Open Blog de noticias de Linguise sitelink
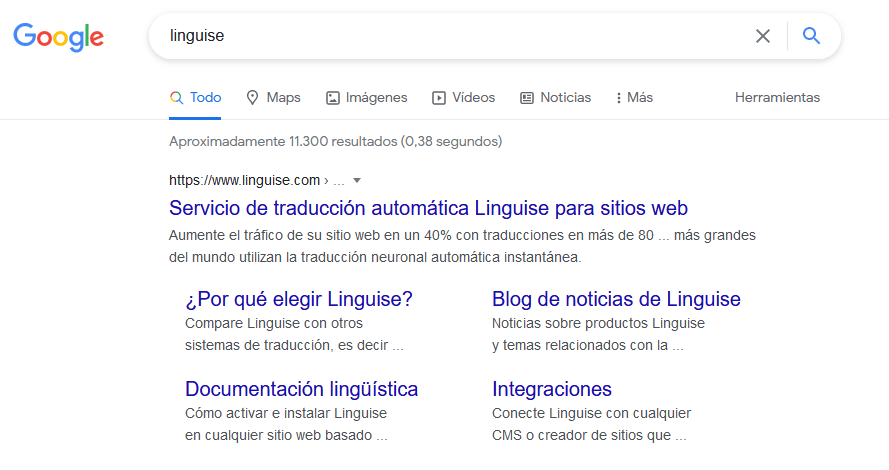The image size is (889, 470). pos(616,299)
